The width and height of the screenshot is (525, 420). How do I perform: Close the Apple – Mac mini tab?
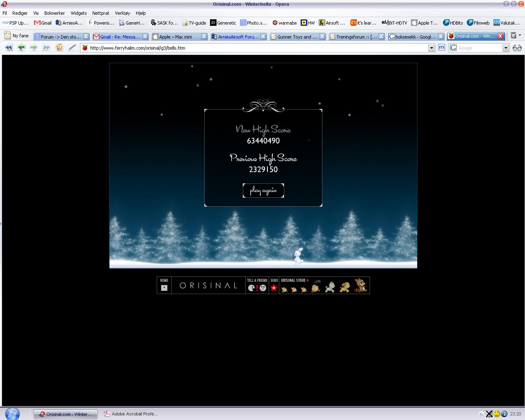tap(204, 37)
